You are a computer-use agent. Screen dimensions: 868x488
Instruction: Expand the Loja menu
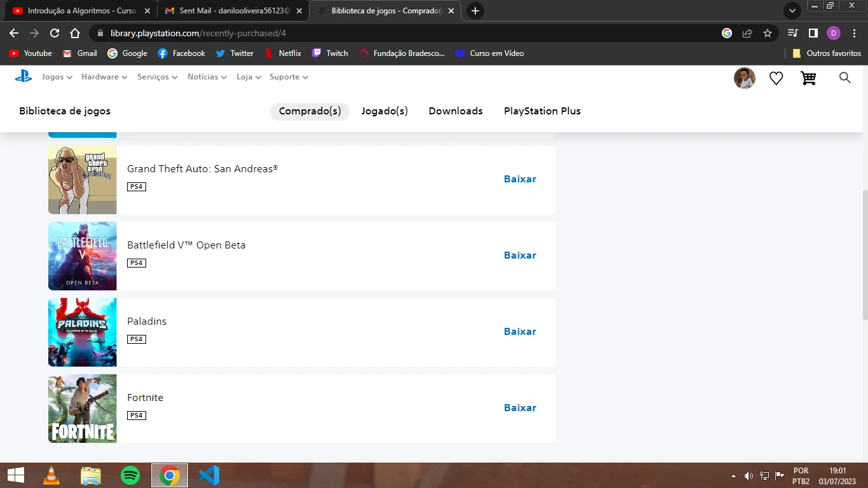(x=248, y=77)
